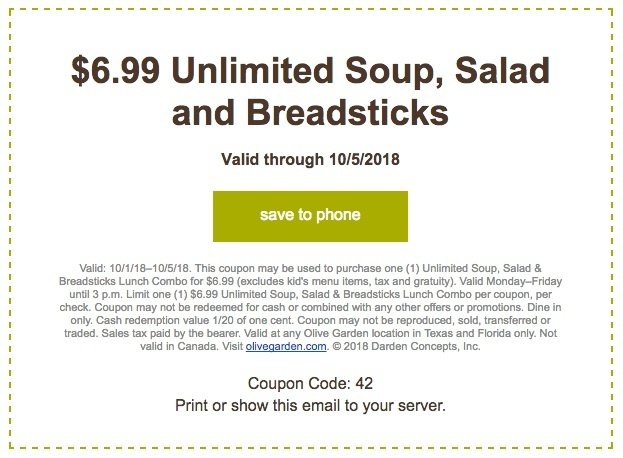Image resolution: width=623 pixels, height=458 pixels.
Task: Click "Unlimited Soup, Salad" in the headline
Action: [x=361, y=71]
